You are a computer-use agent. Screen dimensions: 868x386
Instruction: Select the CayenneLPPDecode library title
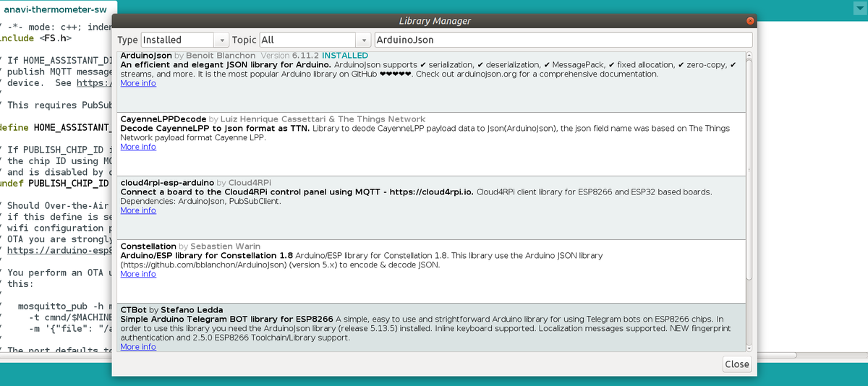pyautogui.click(x=163, y=119)
